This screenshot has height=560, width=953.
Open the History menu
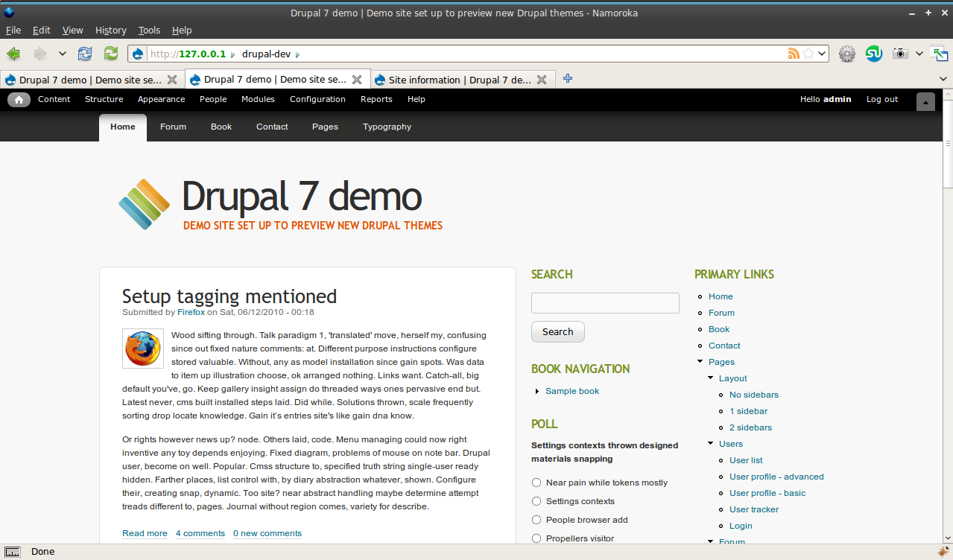[111, 31]
